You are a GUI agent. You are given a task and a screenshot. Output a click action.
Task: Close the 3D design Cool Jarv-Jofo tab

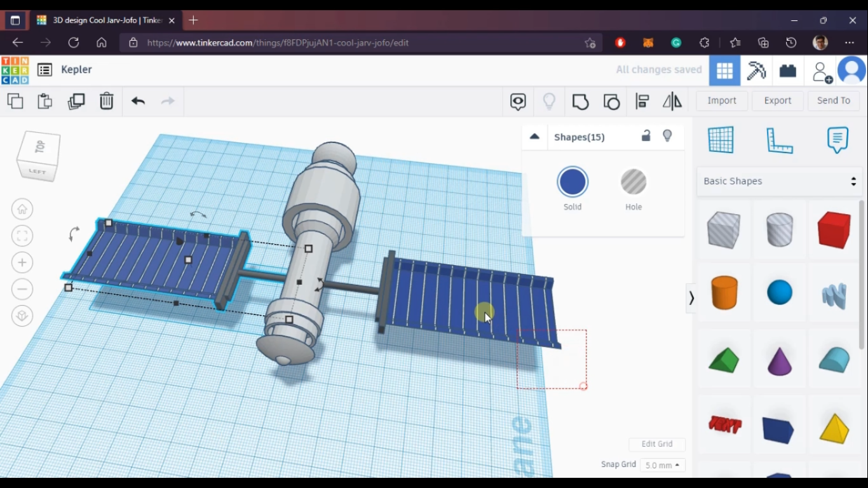172,20
